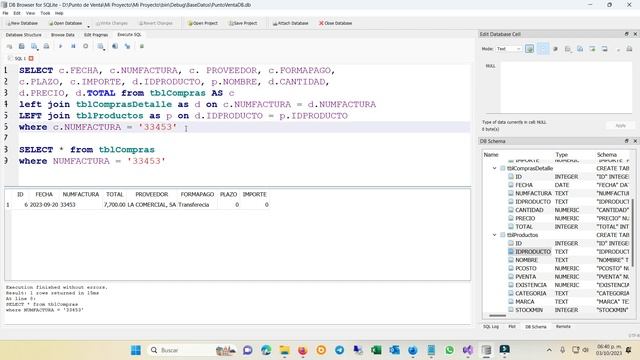Open Windows Start menu

(136, 350)
